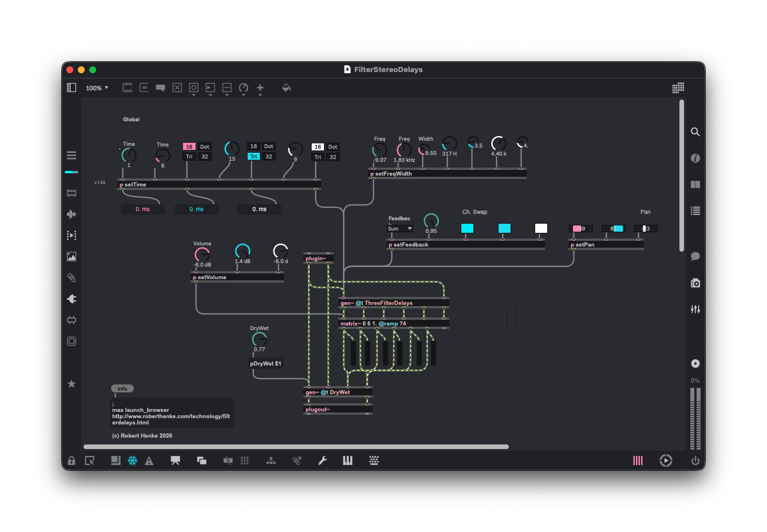Open the 100% zoom dropdown

pos(97,88)
